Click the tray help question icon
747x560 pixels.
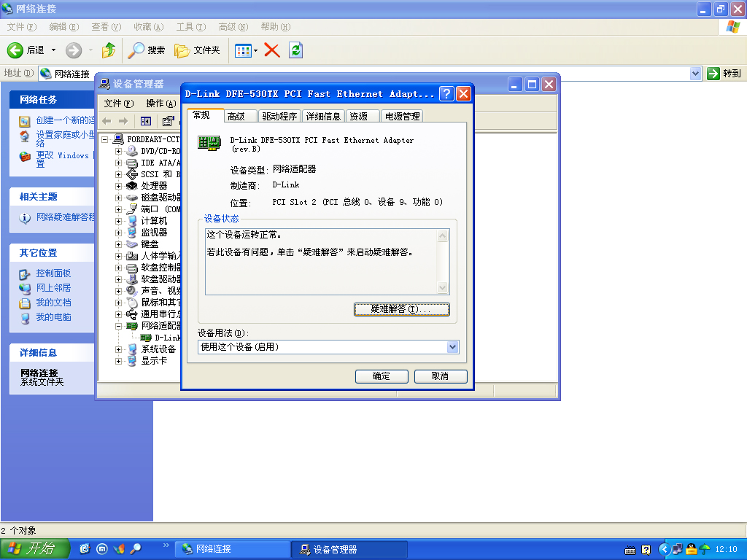click(x=646, y=550)
